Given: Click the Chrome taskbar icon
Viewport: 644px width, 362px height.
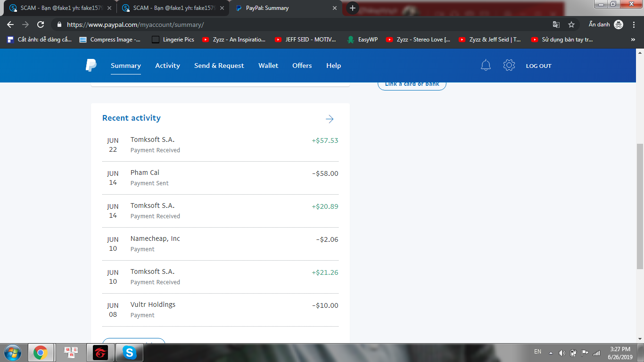Looking at the screenshot, I should tap(41, 353).
